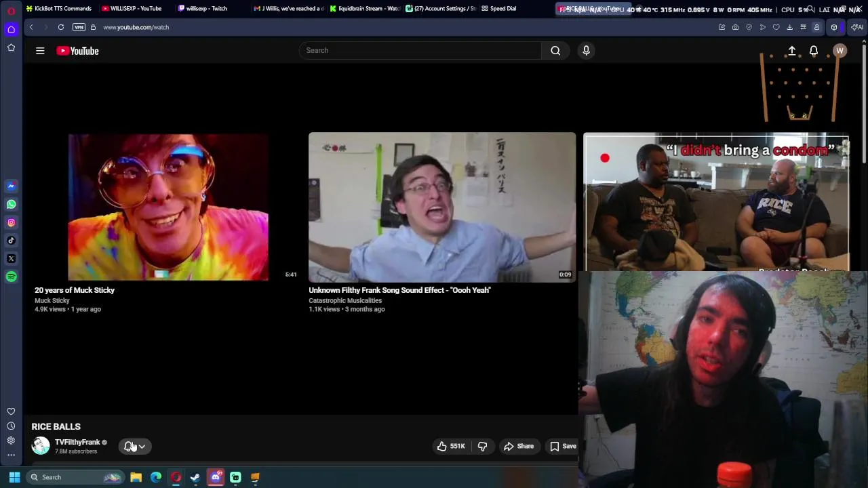Open the account avatar with letter W
This screenshot has height=488, width=868.
coord(840,51)
